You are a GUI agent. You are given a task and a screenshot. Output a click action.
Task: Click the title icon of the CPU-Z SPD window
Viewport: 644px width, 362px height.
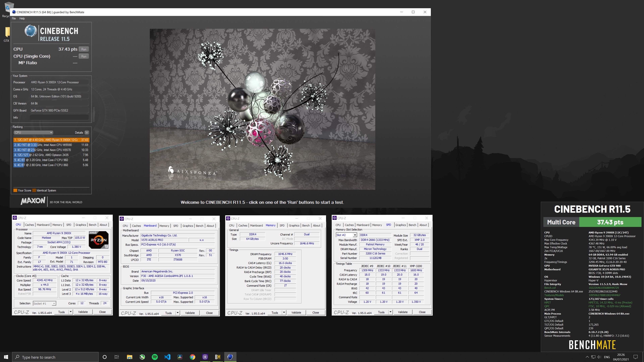(335, 218)
